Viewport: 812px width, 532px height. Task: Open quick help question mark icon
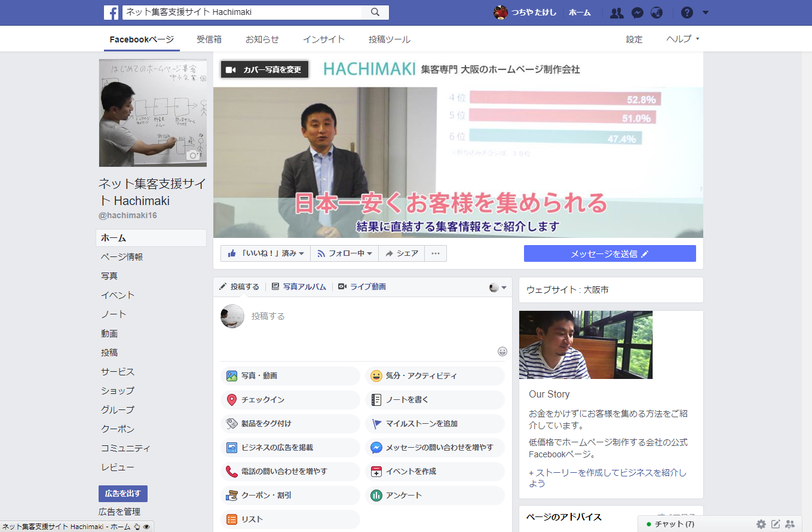pos(687,13)
